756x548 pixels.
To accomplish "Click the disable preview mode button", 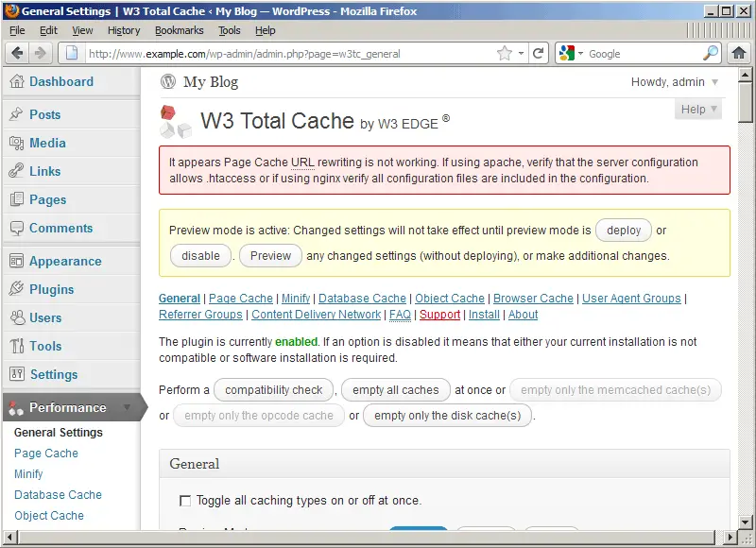I will (200, 256).
